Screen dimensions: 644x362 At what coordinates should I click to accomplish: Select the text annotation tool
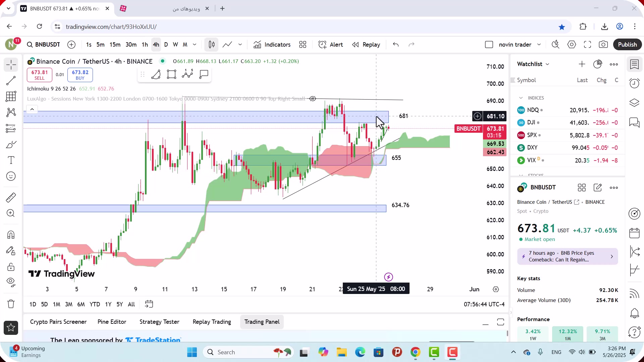point(11,160)
